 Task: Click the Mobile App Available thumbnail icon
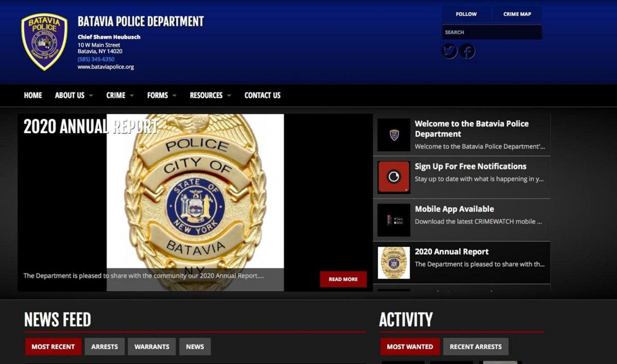(x=393, y=220)
